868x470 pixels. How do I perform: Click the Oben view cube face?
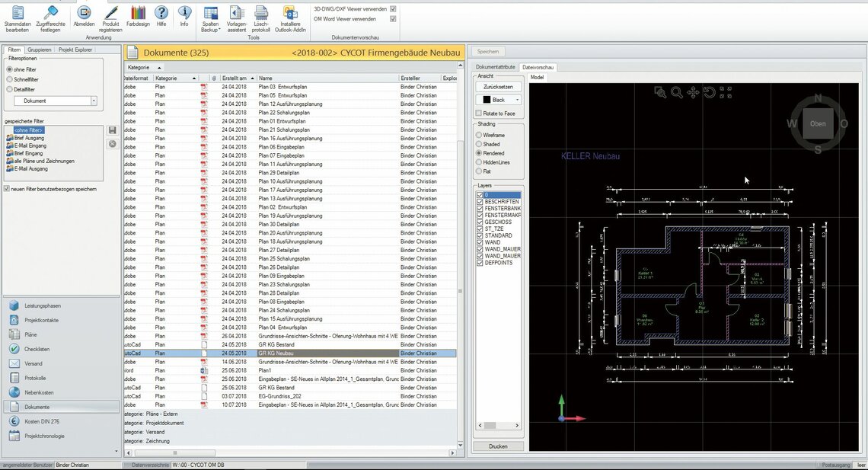pos(818,124)
